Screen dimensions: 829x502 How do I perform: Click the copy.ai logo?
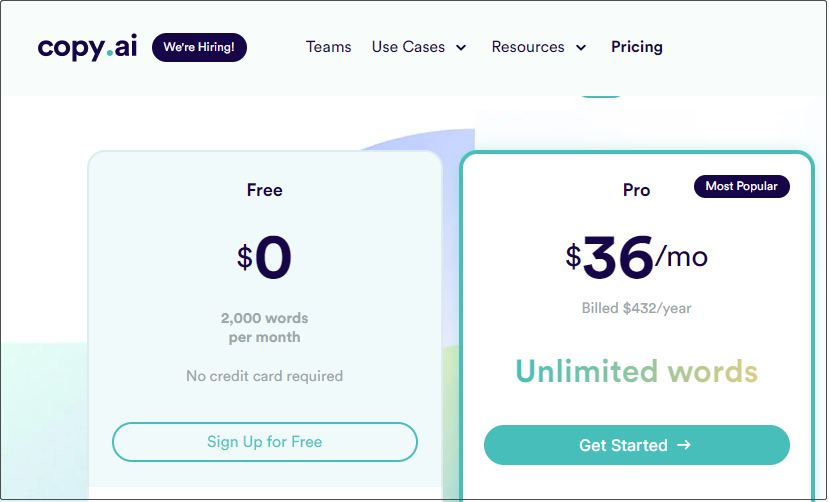coord(87,47)
